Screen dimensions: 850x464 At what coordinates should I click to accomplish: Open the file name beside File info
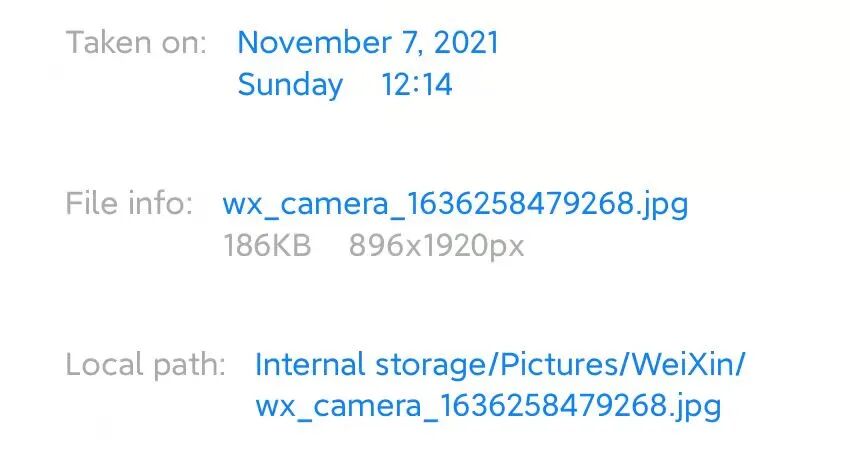(x=455, y=204)
